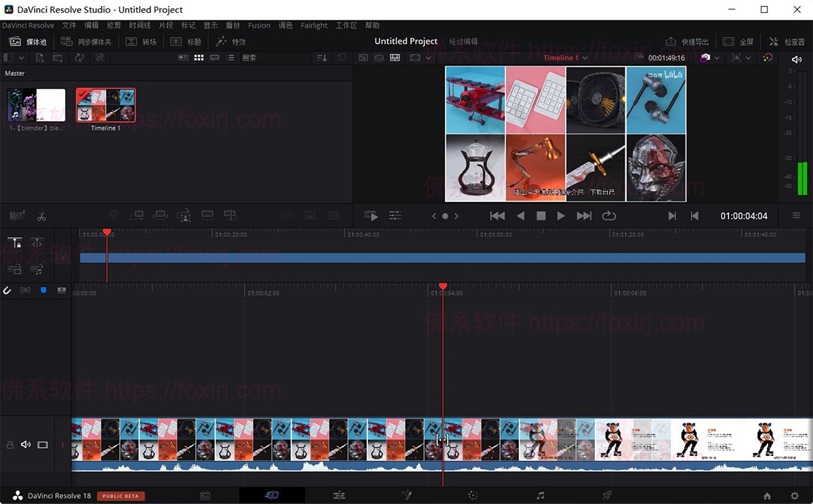Click the 快捷导出 (Quick Export) button
813x504 pixels.
pos(687,41)
